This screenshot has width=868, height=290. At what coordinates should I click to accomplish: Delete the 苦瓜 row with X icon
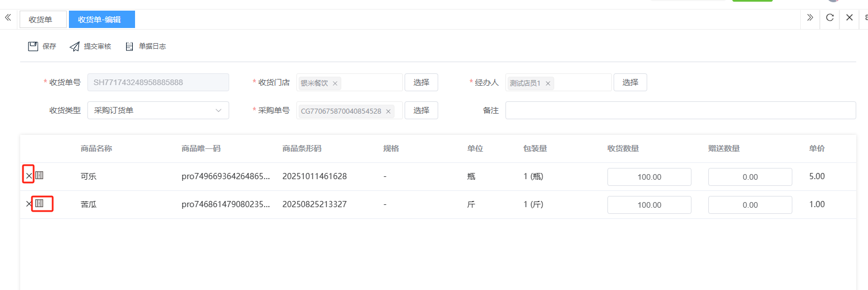[29, 204]
